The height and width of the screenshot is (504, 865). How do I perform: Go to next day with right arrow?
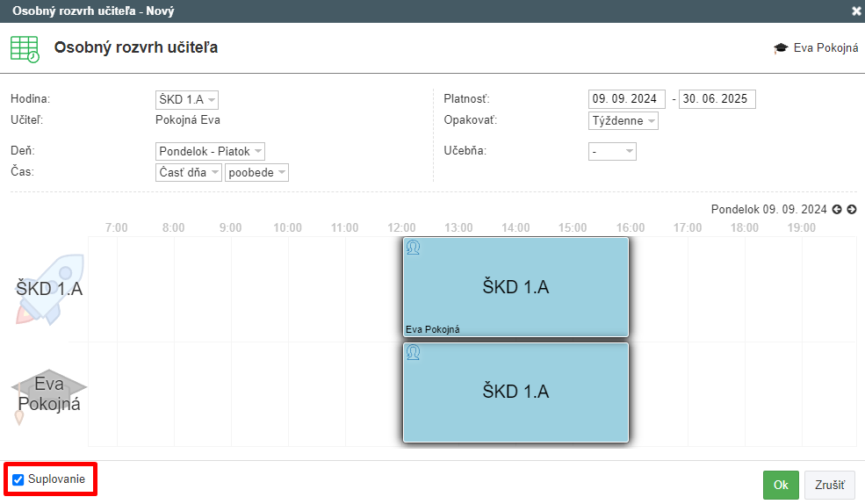click(x=852, y=210)
